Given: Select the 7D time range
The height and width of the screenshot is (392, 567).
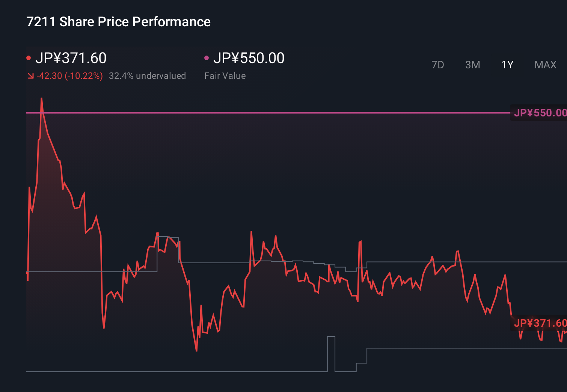Looking at the screenshot, I should [x=438, y=65].
